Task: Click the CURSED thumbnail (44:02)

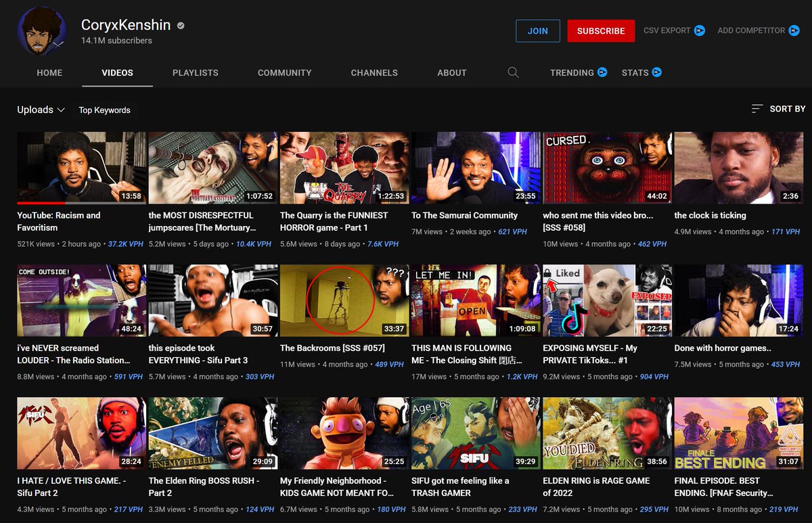Action: pyautogui.click(x=607, y=168)
